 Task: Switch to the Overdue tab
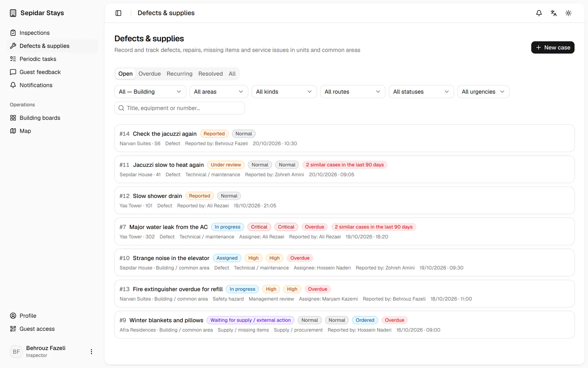click(149, 74)
